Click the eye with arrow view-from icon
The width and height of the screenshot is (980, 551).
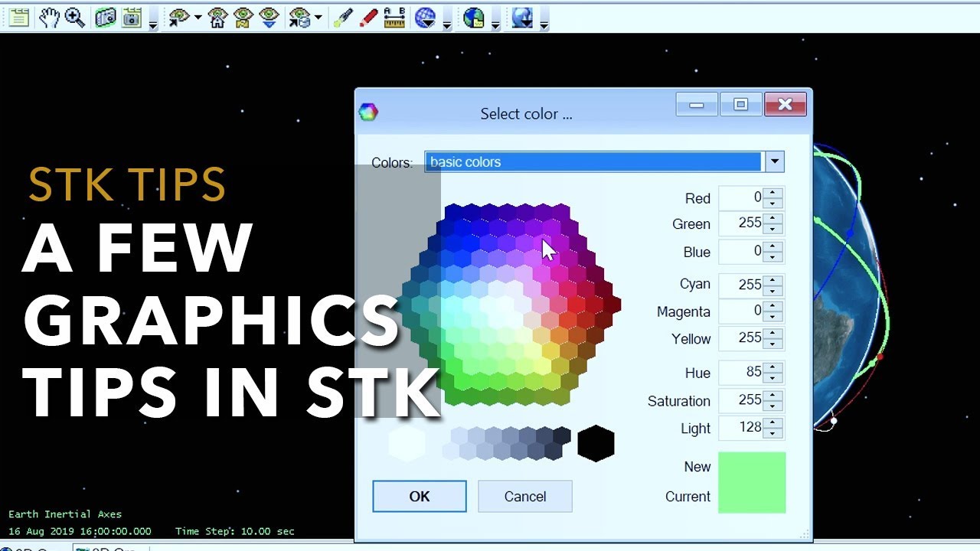pyautogui.click(x=179, y=17)
